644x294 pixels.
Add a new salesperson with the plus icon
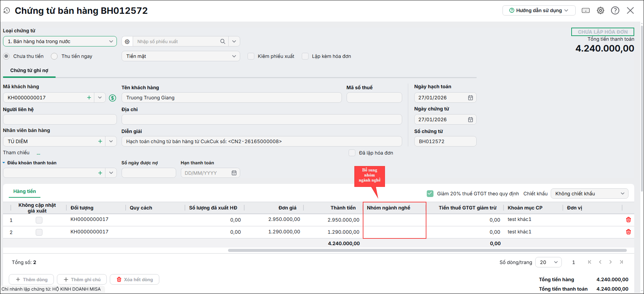[100, 141]
